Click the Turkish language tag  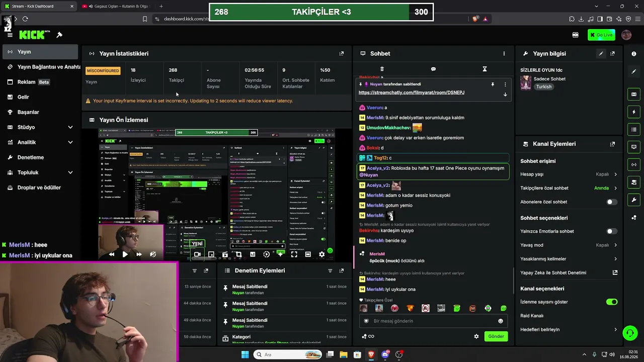[544, 86]
